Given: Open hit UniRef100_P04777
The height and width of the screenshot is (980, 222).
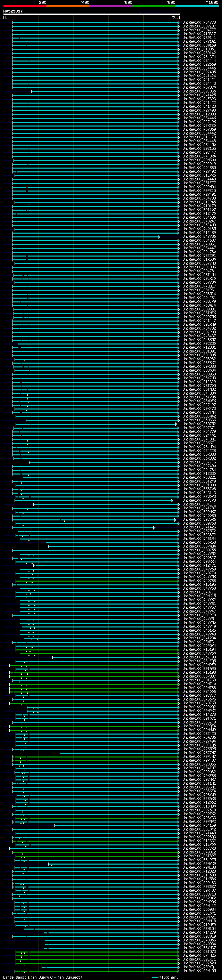Looking at the screenshot, I should (199, 30).
